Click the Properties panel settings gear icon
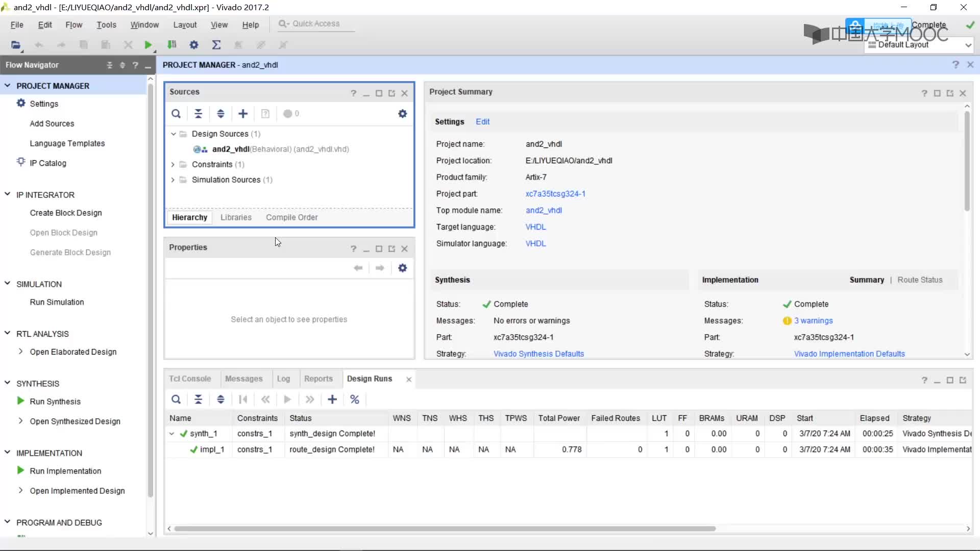 click(403, 268)
